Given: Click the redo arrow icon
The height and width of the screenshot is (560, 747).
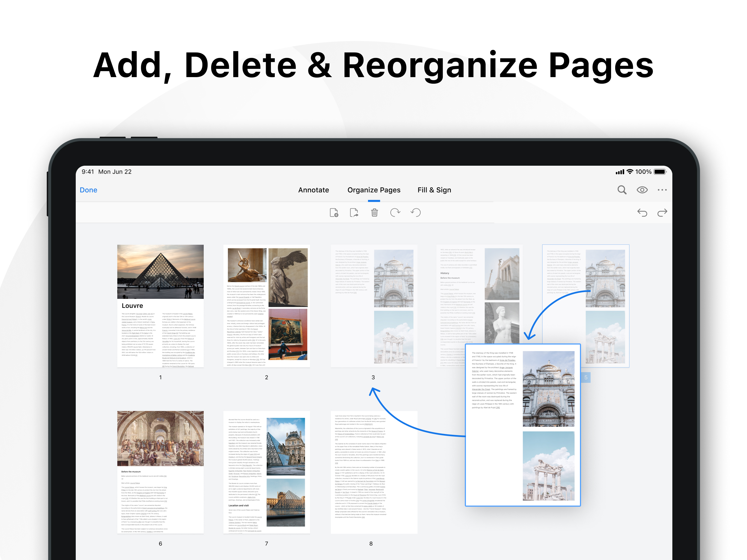Looking at the screenshot, I should click(x=662, y=212).
